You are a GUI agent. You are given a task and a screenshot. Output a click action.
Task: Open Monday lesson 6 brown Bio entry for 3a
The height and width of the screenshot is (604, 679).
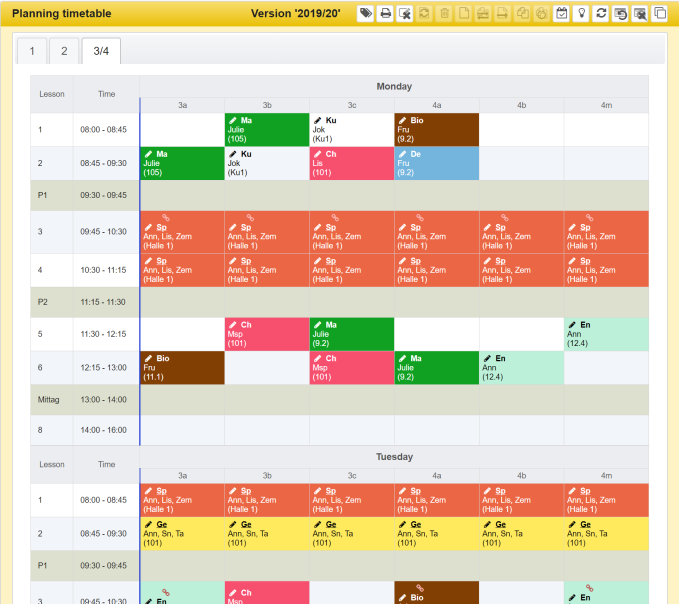tap(181, 367)
